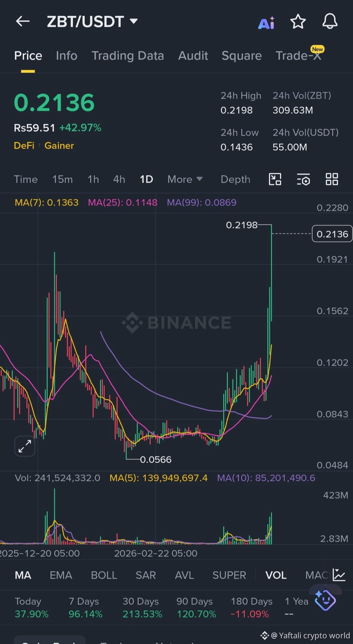Toggle the MA indicator
This screenshot has width=353, height=644.
pos(23,575)
